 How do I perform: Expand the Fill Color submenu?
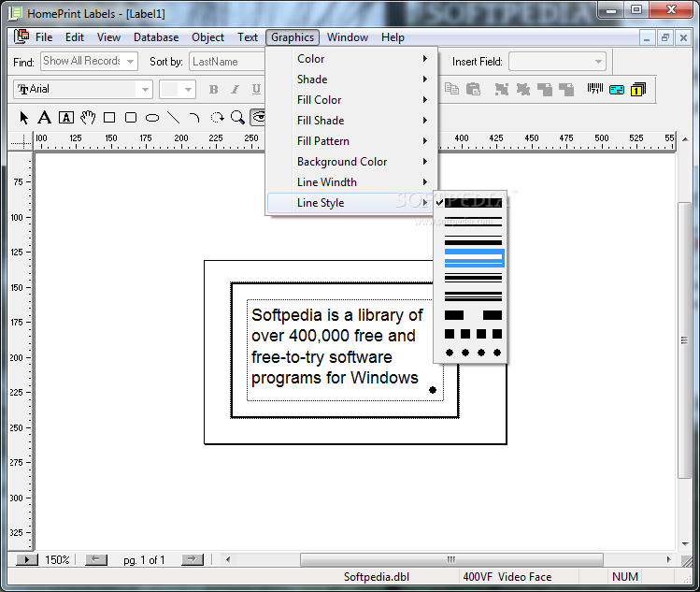click(351, 100)
